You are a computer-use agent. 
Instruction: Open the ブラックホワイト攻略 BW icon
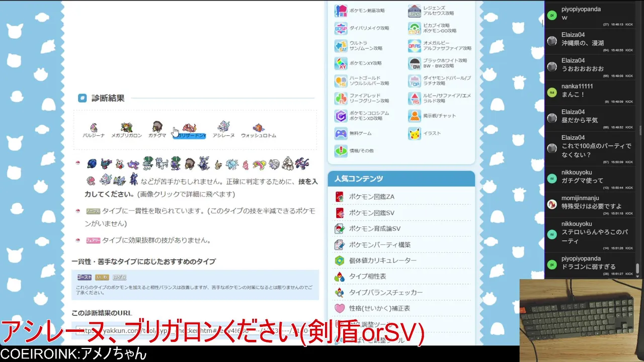click(x=414, y=63)
